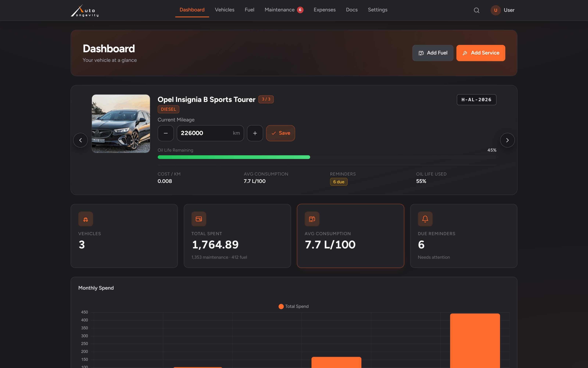Image resolution: width=588 pixels, height=368 pixels.
Task: Open the Fuel tab
Action: [249, 10]
